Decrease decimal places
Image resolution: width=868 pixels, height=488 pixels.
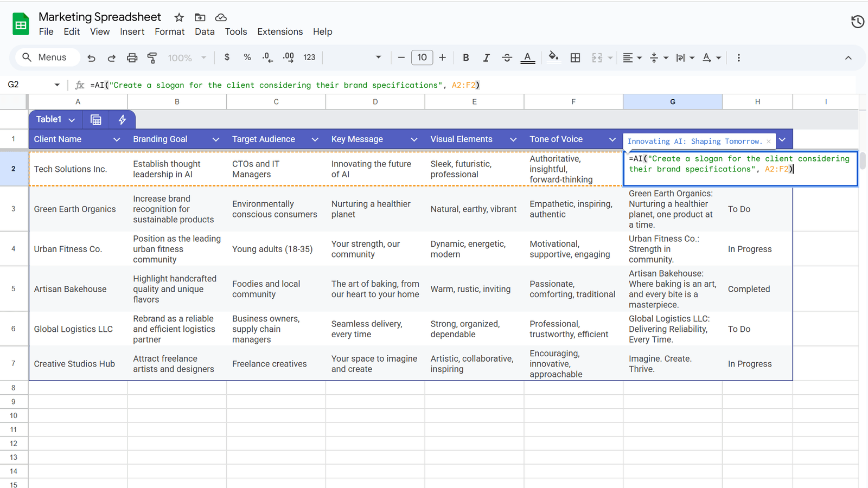pos(266,57)
